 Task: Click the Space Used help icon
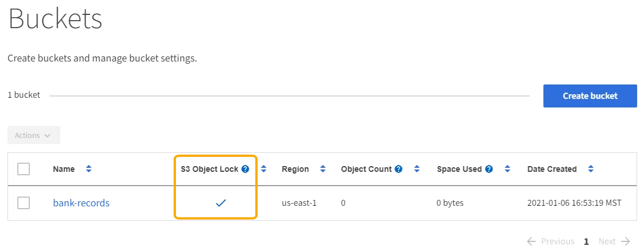click(x=489, y=170)
